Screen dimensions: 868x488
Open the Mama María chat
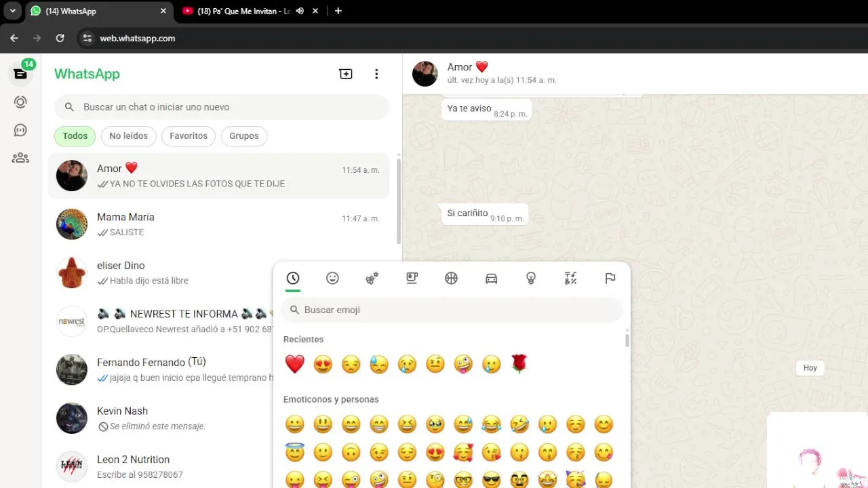[x=218, y=224]
